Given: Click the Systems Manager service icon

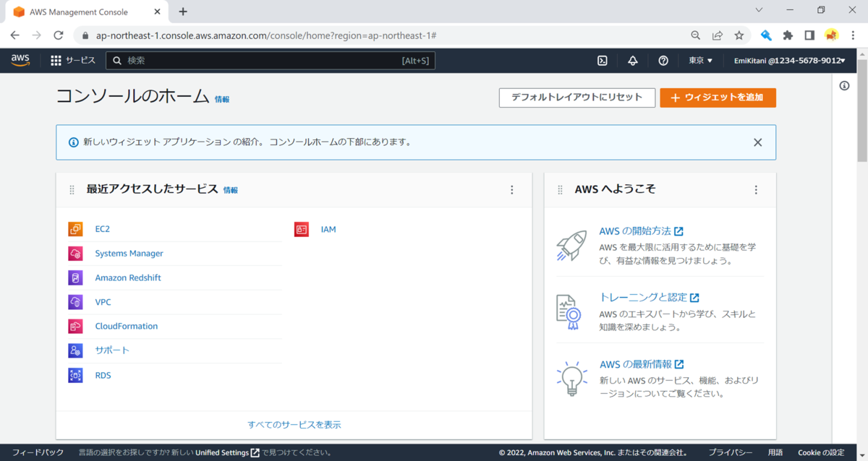Looking at the screenshot, I should pyautogui.click(x=76, y=254).
